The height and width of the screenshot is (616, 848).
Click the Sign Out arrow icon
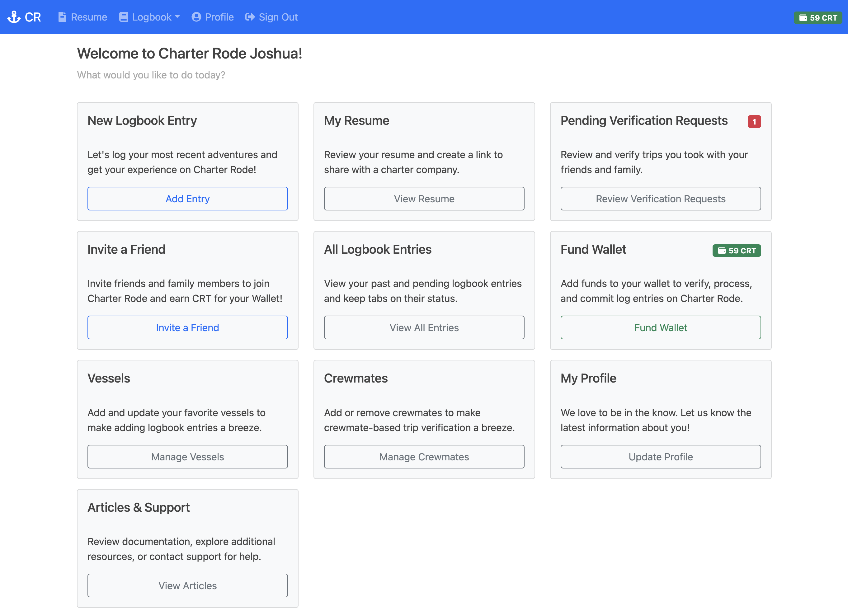[250, 17]
